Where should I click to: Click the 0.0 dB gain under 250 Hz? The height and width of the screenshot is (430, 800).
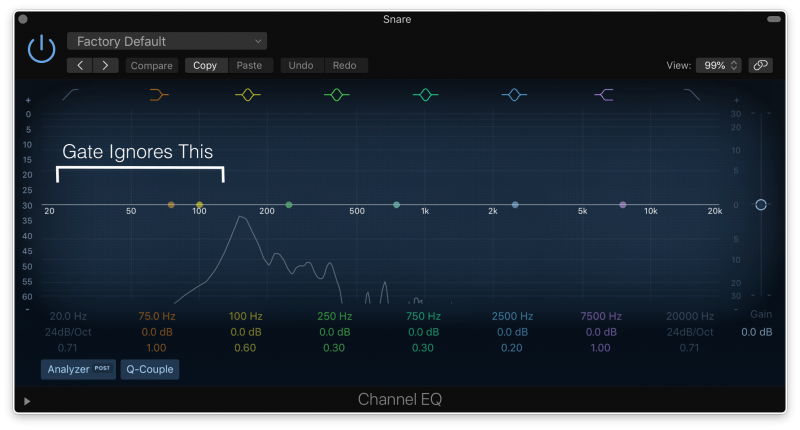[x=335, y=332]
